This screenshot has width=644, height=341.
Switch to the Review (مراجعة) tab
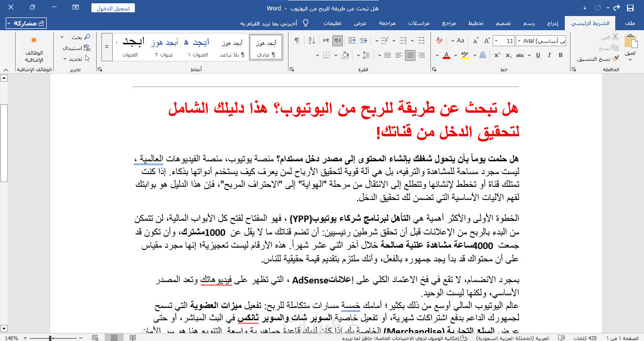[x=387, y=23]
